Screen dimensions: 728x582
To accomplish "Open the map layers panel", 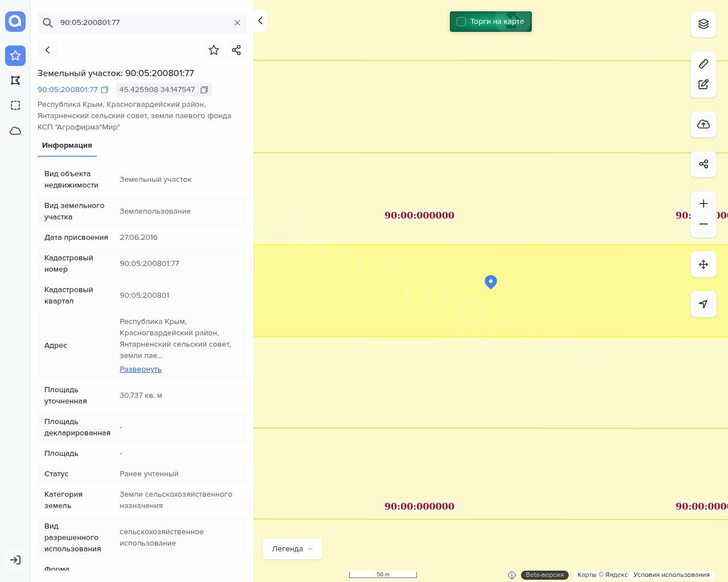I will click(704, 24).
